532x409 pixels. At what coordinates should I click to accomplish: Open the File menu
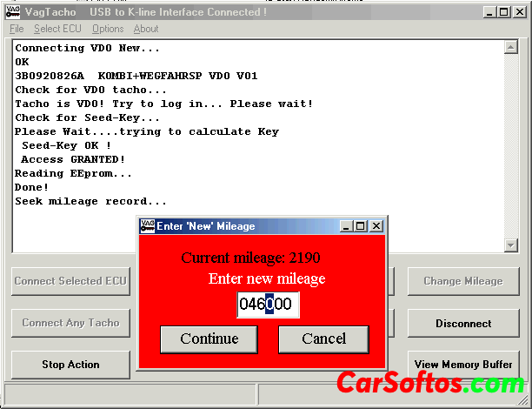click(x=17, y=29)
